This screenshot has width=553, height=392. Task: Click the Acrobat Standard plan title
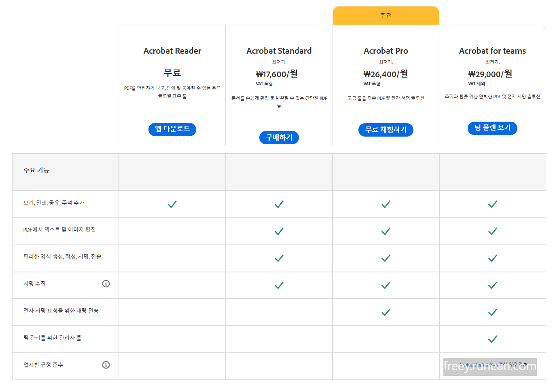(279, 51)
